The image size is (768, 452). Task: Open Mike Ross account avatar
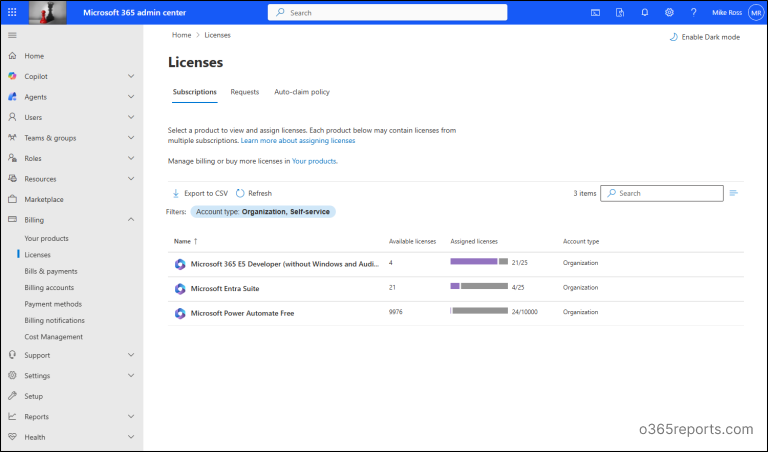pos(756,13)
